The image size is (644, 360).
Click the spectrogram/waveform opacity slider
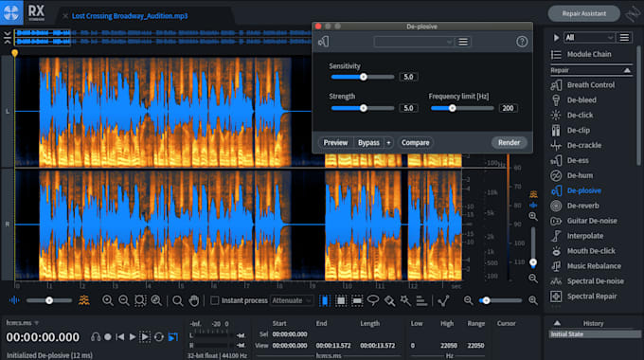(49, 300)
